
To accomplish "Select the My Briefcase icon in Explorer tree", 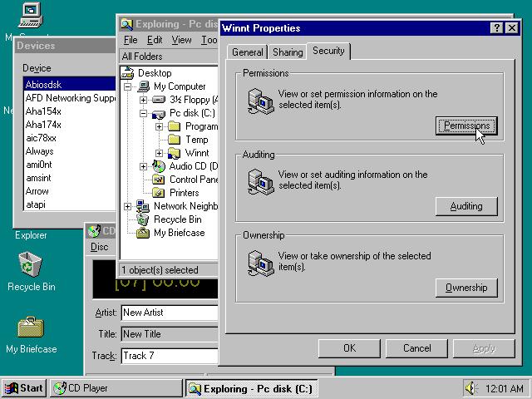I will [142, 233].
